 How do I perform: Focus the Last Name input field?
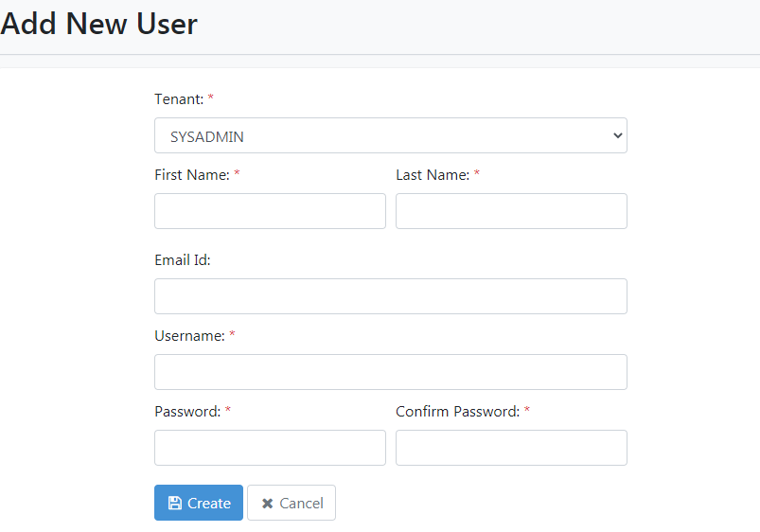[511, 211]
